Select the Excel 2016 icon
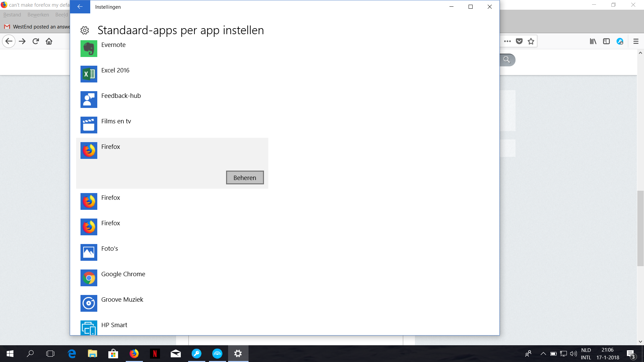Image resolution: width=644 pixels, height=362 pixels. click(x=89, y=74)
